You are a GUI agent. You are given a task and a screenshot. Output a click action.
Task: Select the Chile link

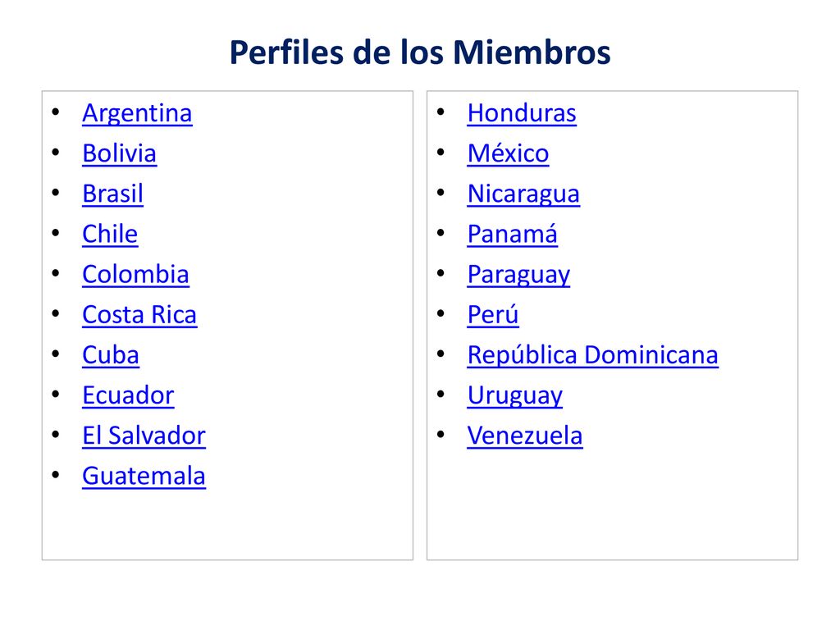pos(110,234)
